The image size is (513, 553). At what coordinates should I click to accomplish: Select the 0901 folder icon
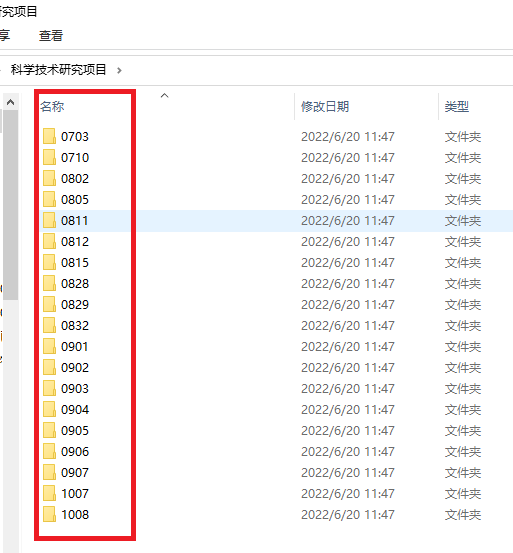click(49, 346)
